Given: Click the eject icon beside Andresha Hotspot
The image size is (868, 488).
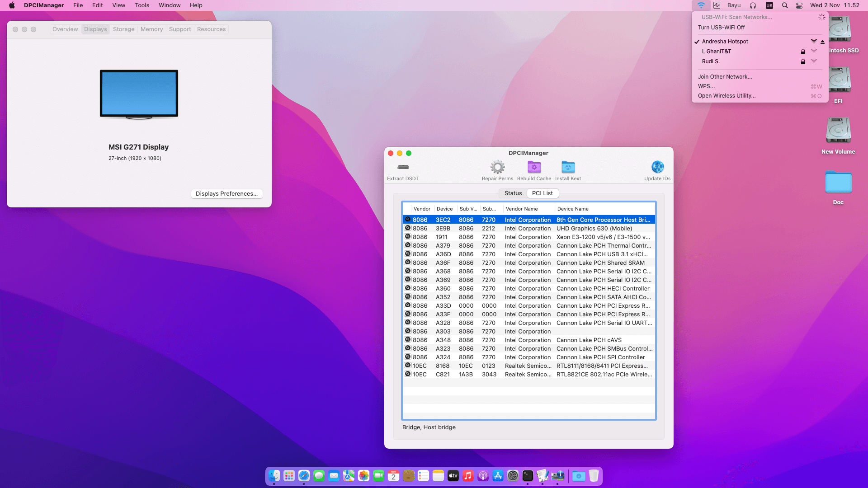Looking at the screenshot, I should [822, 42].
